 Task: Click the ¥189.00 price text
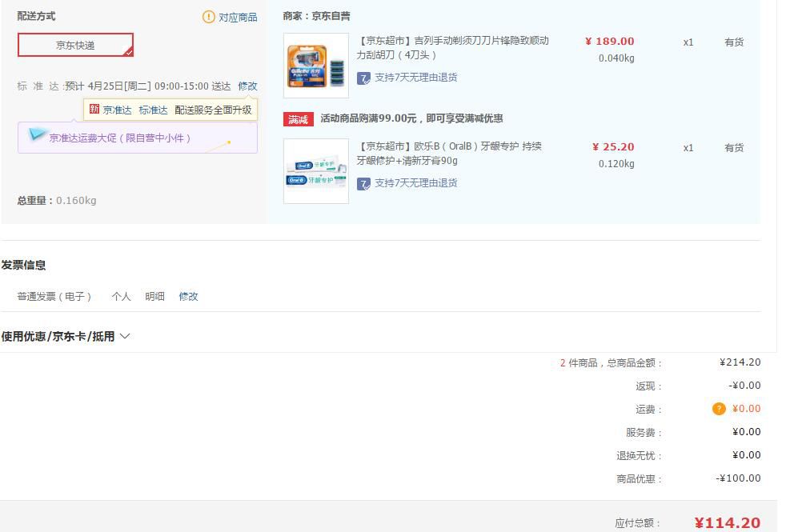[610, 42]
